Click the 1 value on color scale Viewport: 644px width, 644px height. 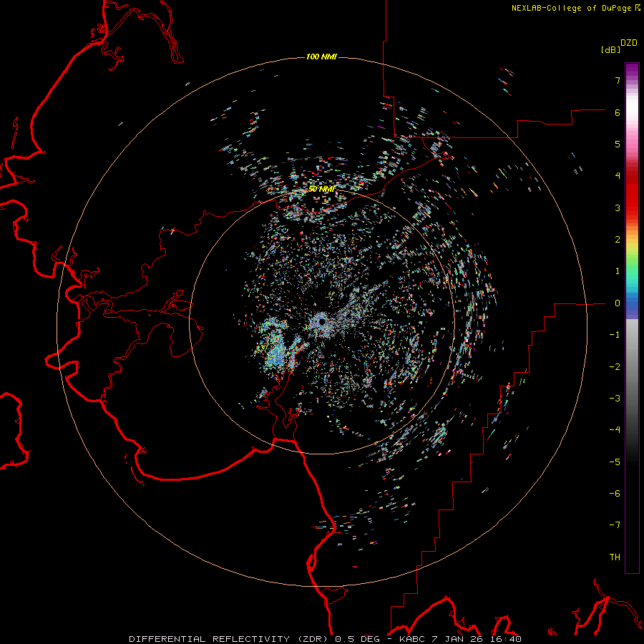click(x=618, y=271)
